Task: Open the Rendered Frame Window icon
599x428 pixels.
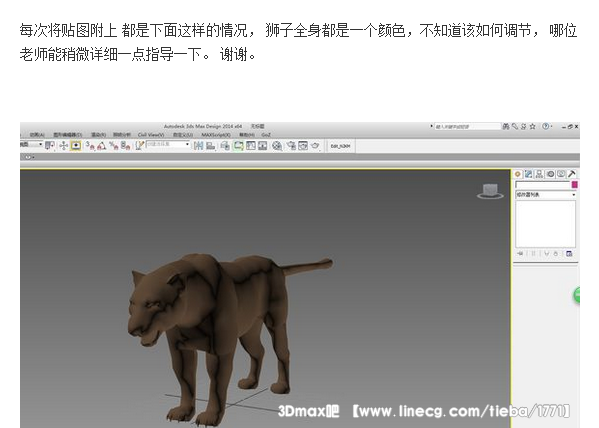Action: tap(303, 146)
